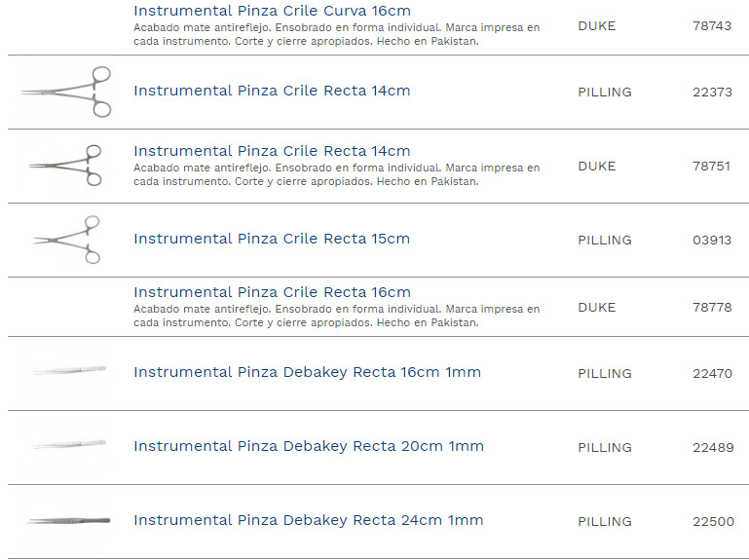Screen dimensions: 749x560
Task: Click product code 78778
Action: [x=711, y=308]
